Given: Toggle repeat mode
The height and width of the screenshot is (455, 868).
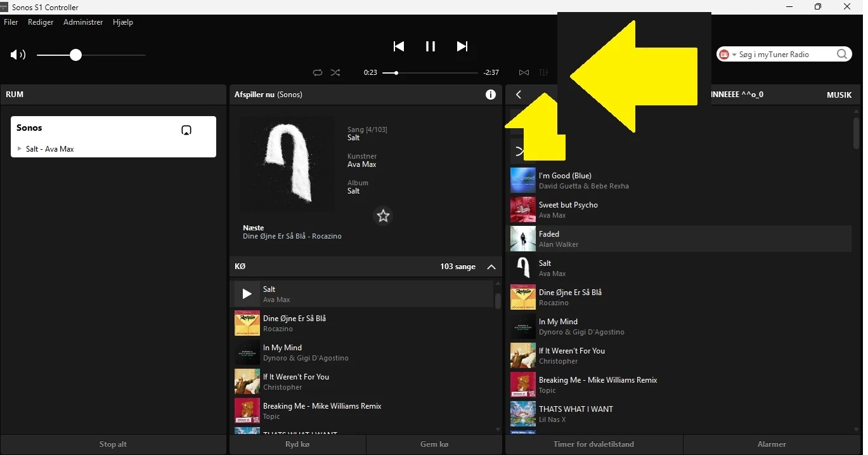Looking at the screenshot, I should coord(318,73).
